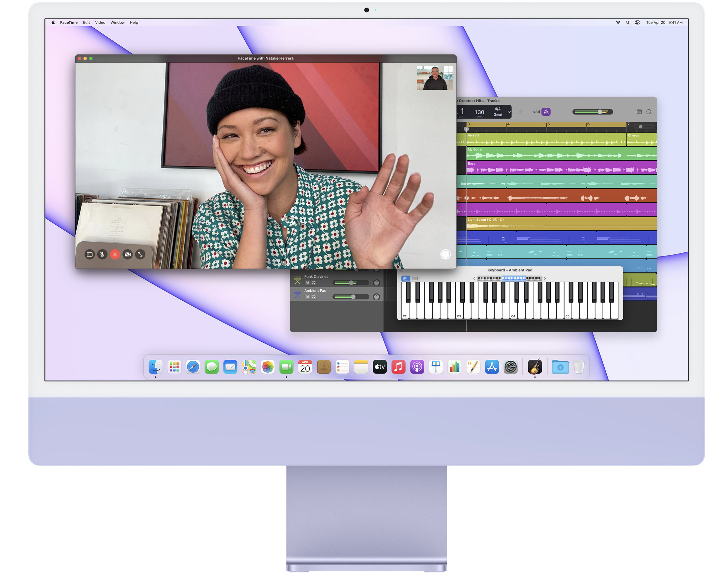
Task: Select the Light Speed FX region
Action: pos(561,224)
